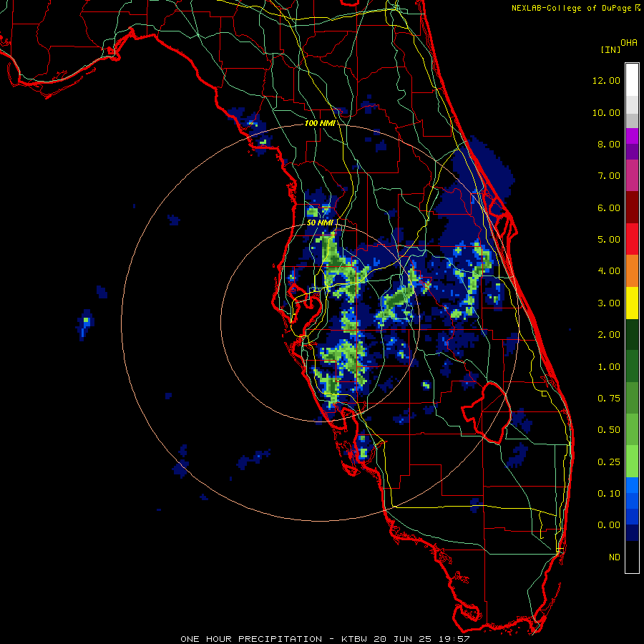This screenshot has height=644, width=644.
Task: Click the 12.00 legend value
Action: click(x=606, y=80)
